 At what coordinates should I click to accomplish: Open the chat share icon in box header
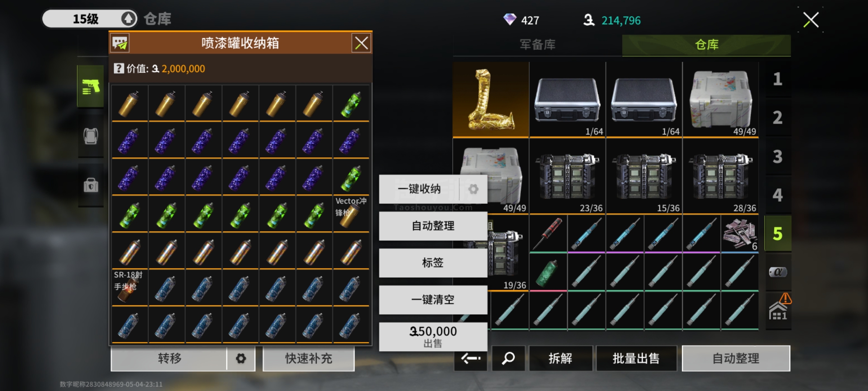(x=120, y=43)
